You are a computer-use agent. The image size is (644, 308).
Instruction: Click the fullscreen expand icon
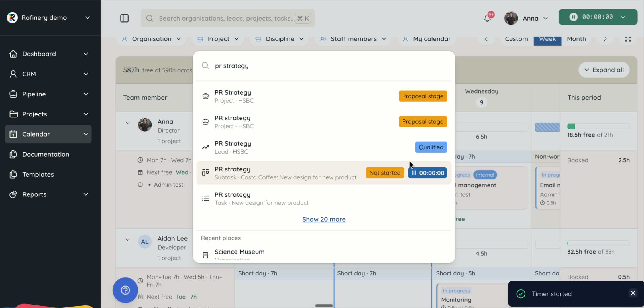628,39
